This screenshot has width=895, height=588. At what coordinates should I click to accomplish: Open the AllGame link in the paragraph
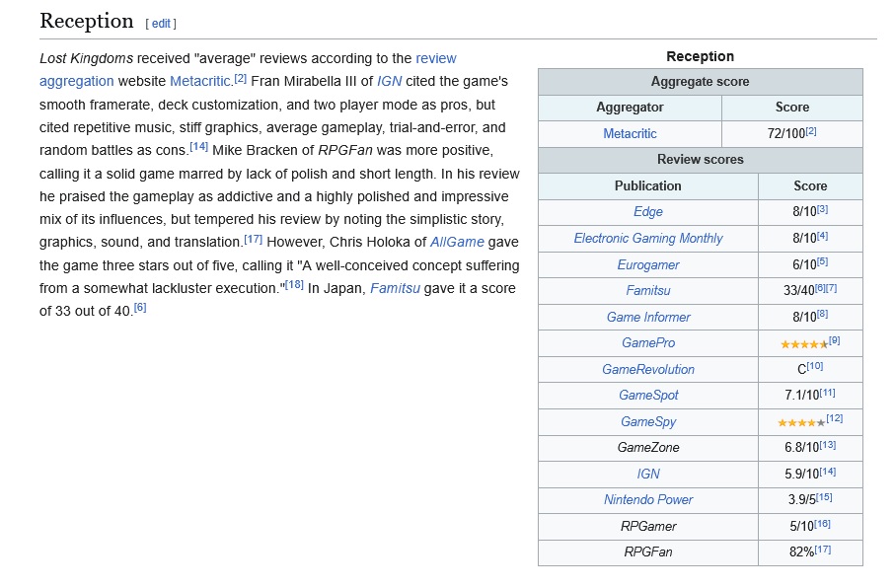457,242
